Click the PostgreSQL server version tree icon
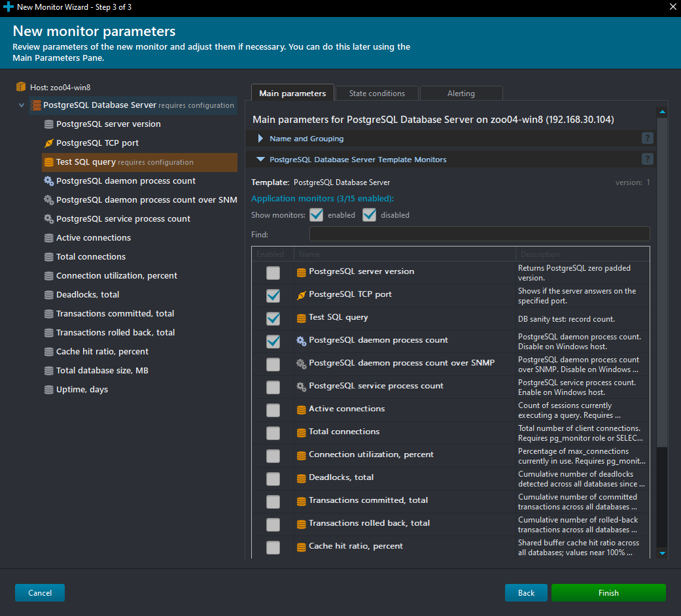 pos(49,124)
